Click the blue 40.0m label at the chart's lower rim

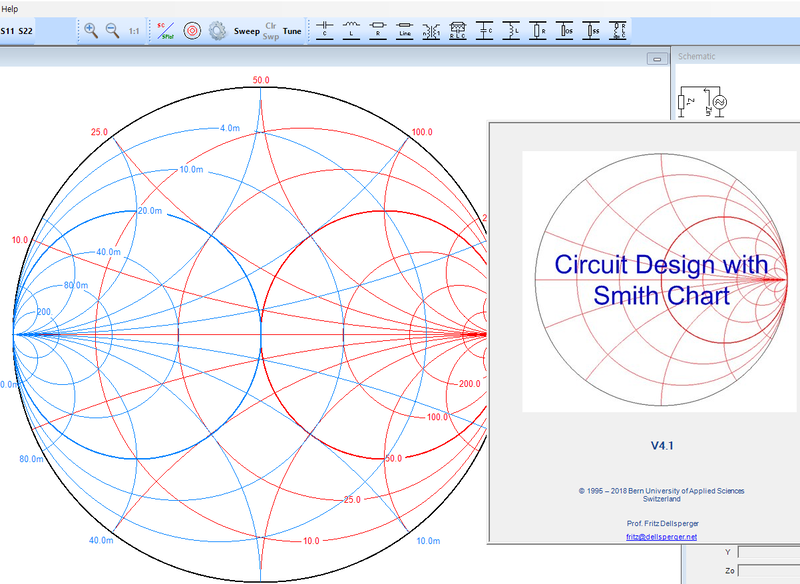101,540
